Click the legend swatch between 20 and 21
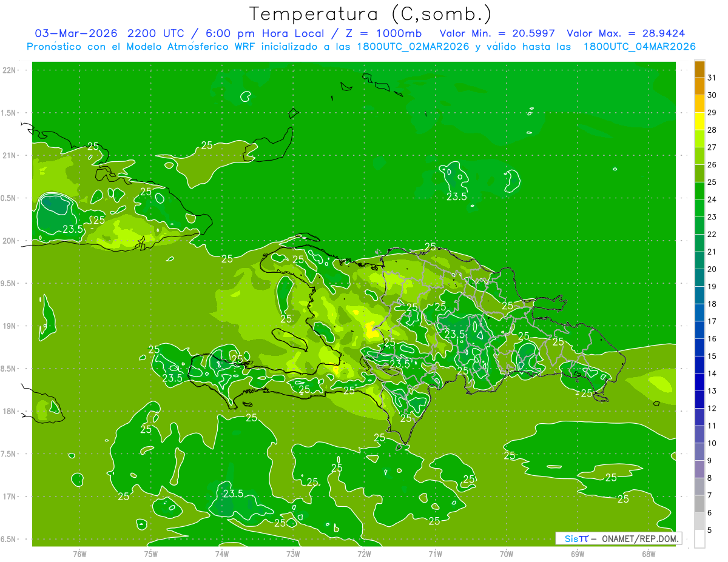 (699, 260)
